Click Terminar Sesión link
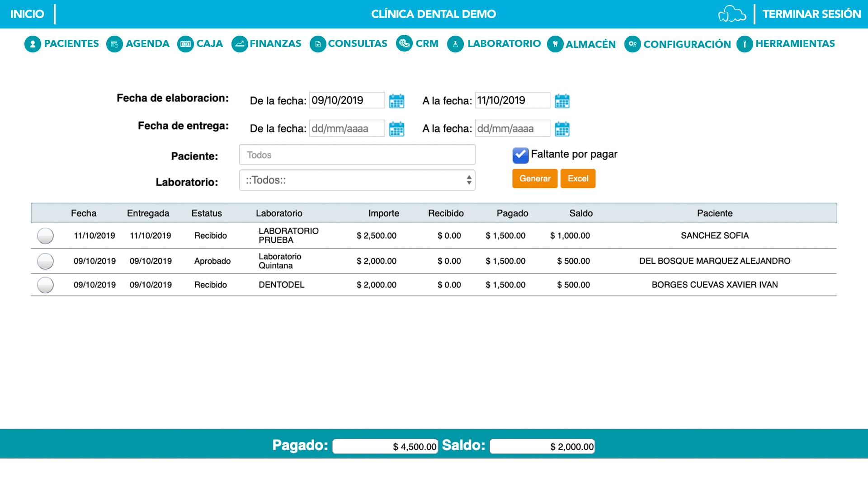The height and width of the screenshot is (488, 868). 811,14
